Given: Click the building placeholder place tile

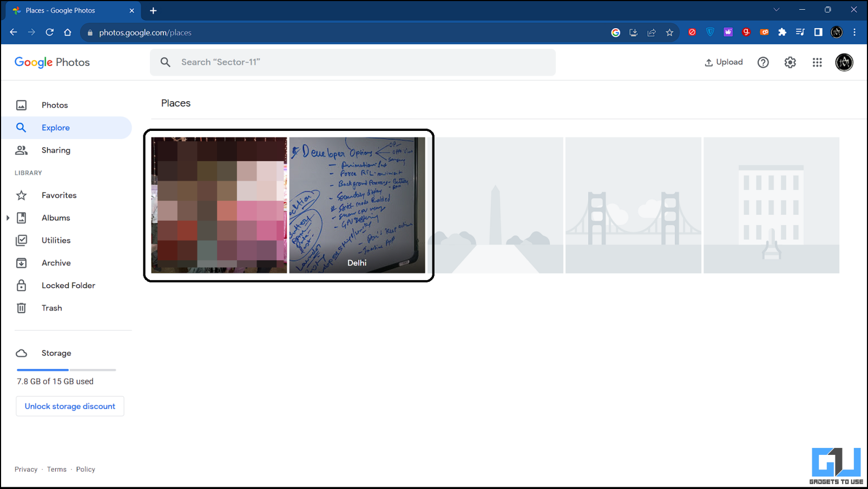Looking at the screenshot, I should click(x=771, y=205).
